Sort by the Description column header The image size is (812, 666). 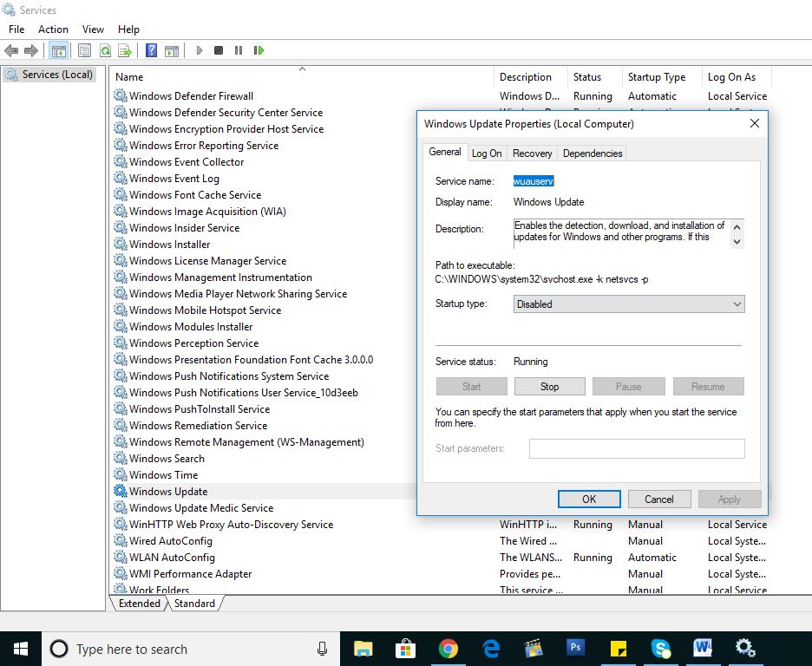531,76
